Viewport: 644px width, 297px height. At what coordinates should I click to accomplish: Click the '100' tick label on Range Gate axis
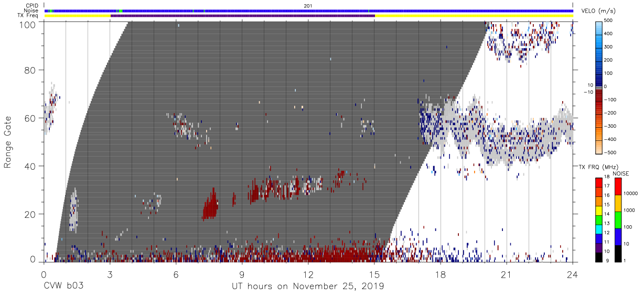coord(27,25)
